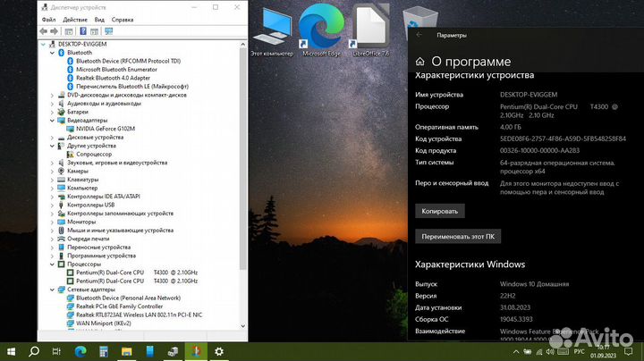Viewport: 644px width, 361px height.
Task: Open the Файл menu
Action: (x=48, y=20)
